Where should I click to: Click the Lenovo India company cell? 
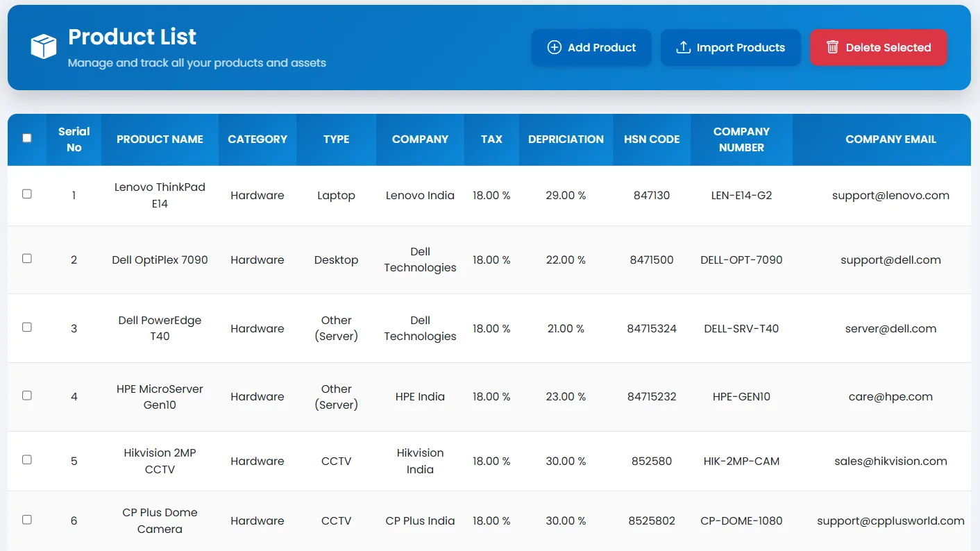click(420, 196)
